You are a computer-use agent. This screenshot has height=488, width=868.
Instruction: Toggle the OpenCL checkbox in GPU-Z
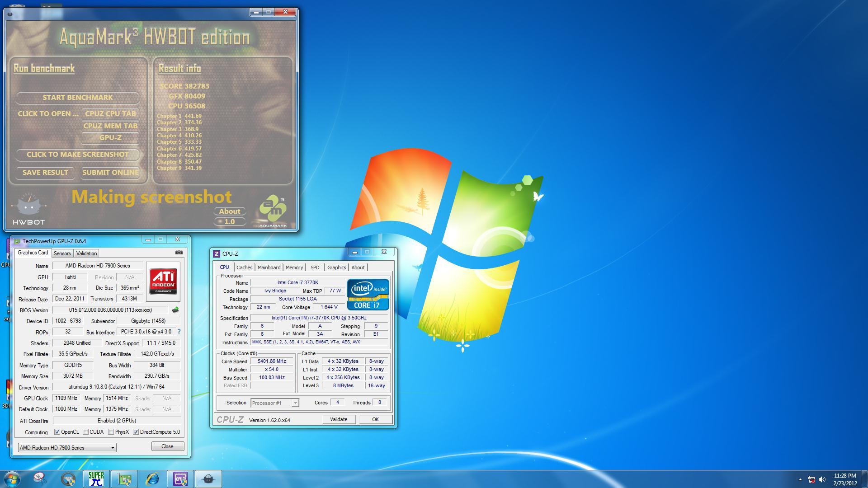pyautogui.click(x=57, y=432)
